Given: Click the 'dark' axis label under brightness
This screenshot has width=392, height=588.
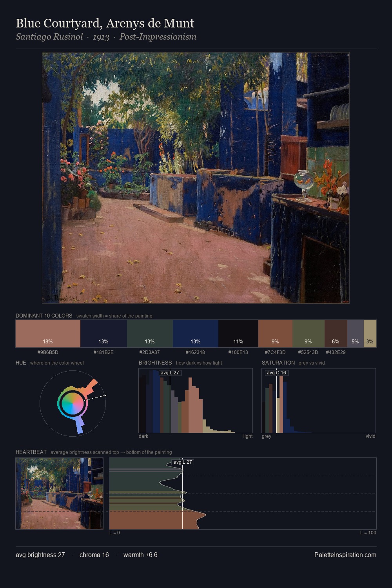Looking at the screenshot, I should (x=143, y=436).
